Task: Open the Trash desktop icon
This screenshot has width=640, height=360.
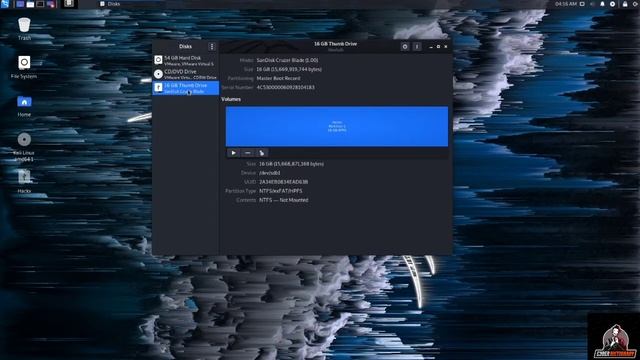Action: (24, 29)
